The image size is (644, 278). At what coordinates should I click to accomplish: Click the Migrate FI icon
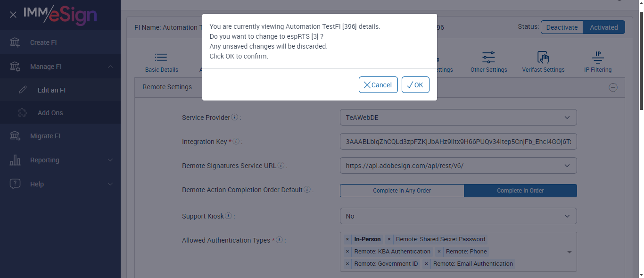15,136
